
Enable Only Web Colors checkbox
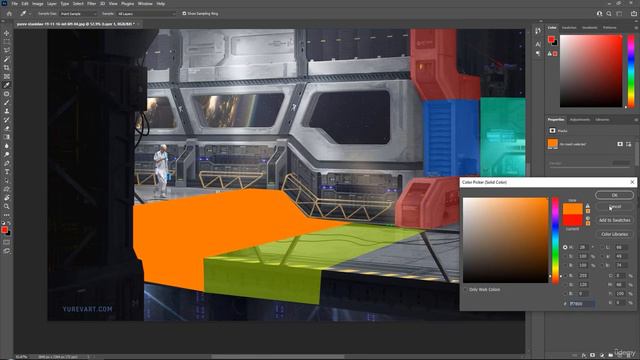[466, 289]
